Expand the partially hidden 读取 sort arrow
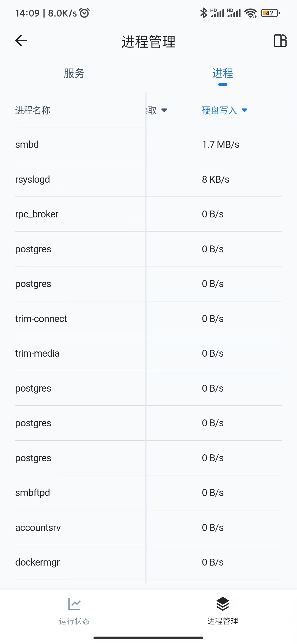Image resolution: width=297 pixels, height=644 pixels. coord(164,110)
